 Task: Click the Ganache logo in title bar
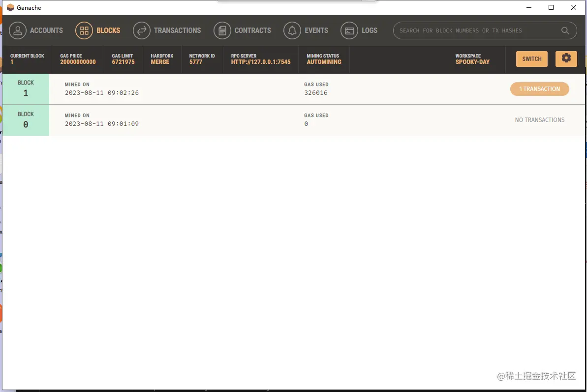(10, 7)
